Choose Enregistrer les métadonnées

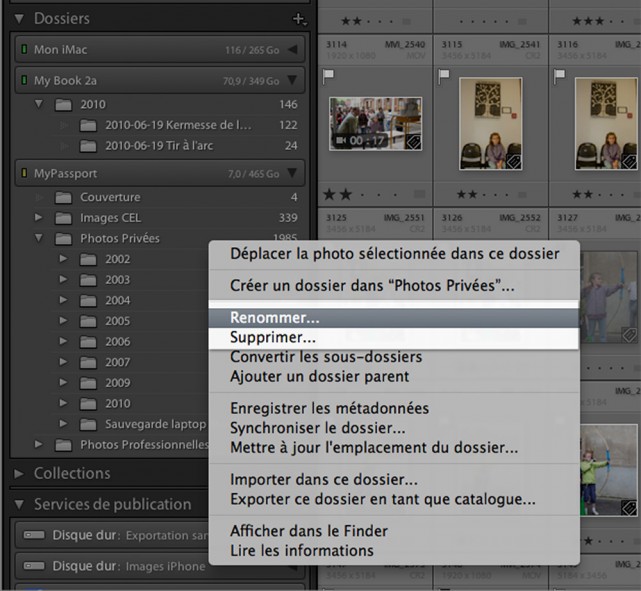[394, 408]
